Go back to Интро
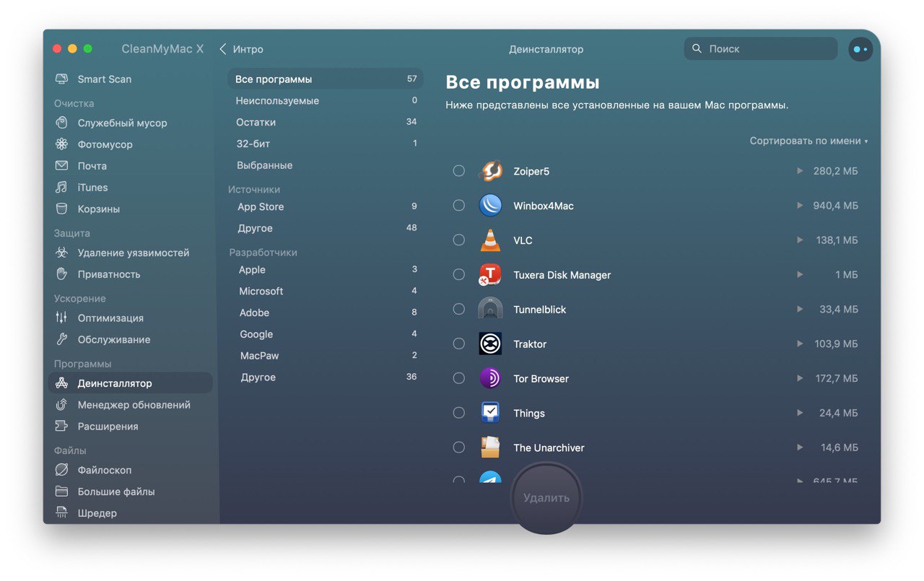 (x=241, y=50)
